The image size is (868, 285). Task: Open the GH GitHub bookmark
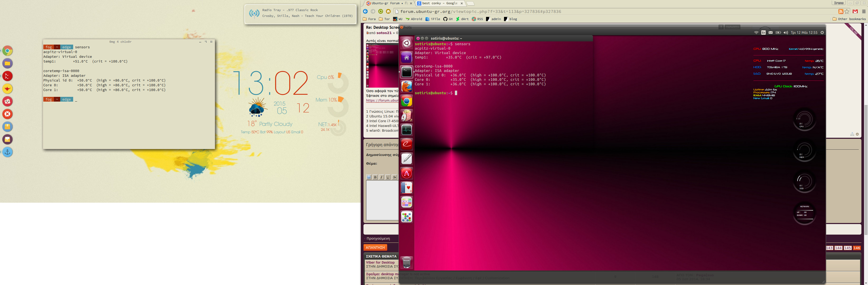448,19
